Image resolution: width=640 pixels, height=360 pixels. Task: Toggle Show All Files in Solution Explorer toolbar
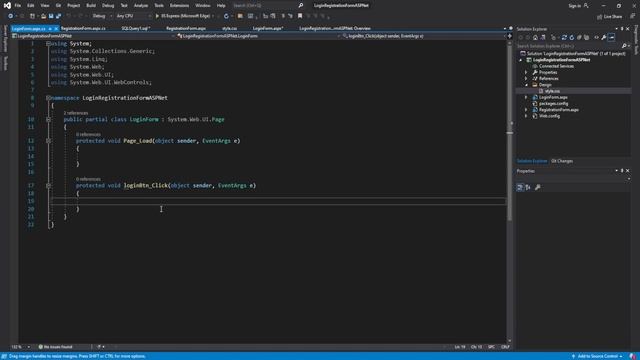click(x=587, y=38)
